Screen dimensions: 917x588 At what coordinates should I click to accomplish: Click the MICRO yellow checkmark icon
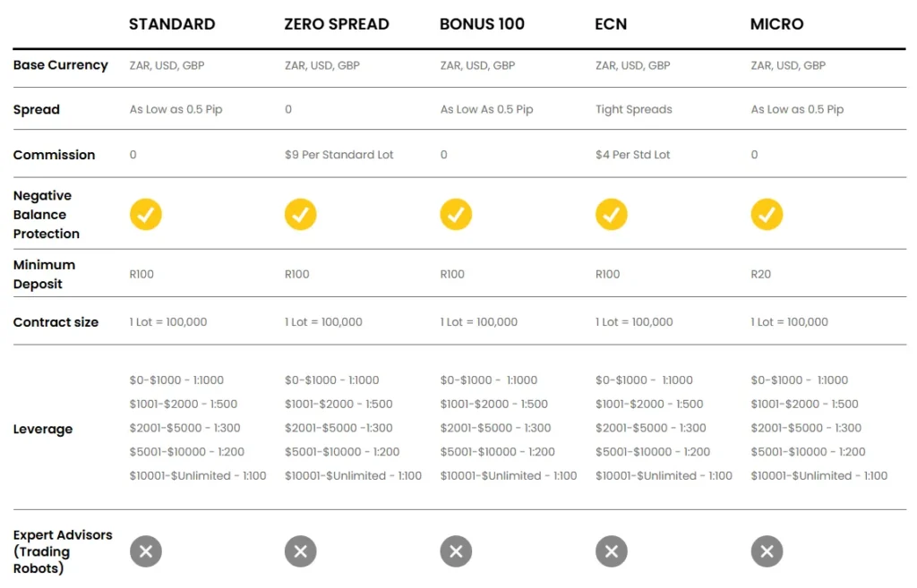click(x=767, y=215)
